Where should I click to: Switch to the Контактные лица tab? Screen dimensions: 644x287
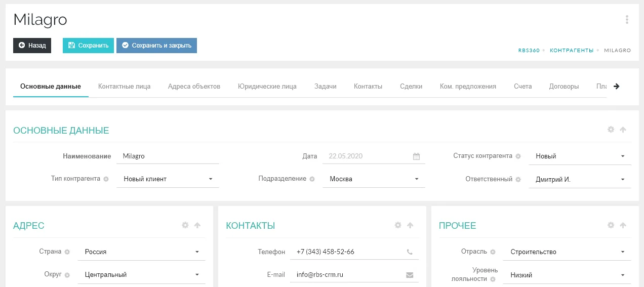[x=124, y=87]
